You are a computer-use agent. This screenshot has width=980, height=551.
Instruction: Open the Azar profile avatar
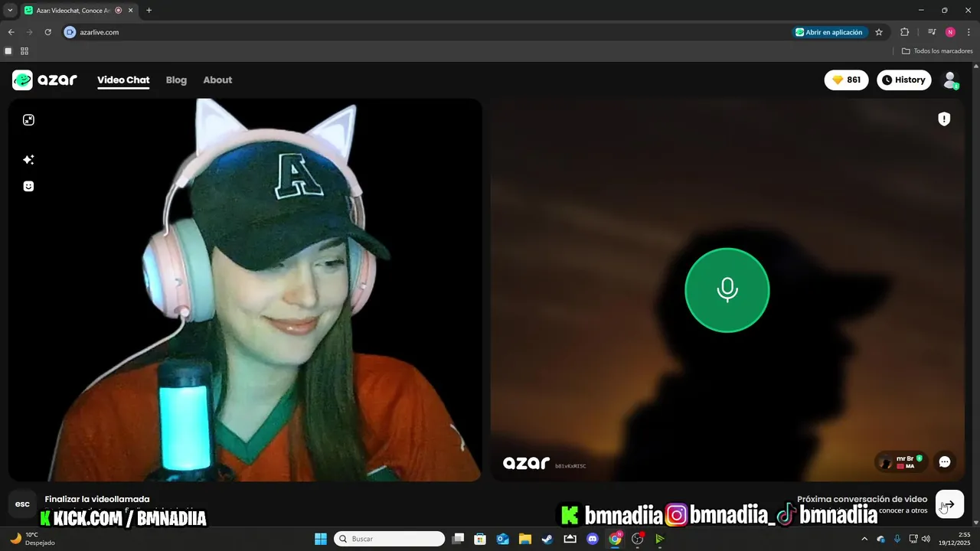tap(950, 80)
